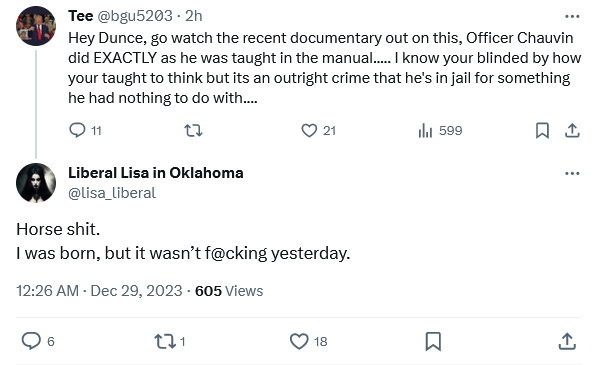Image resolution: width=598 pixels, height=365 pixels.
Task: Repost Liberal Lisa's tweet
Action: coord(165,341)
